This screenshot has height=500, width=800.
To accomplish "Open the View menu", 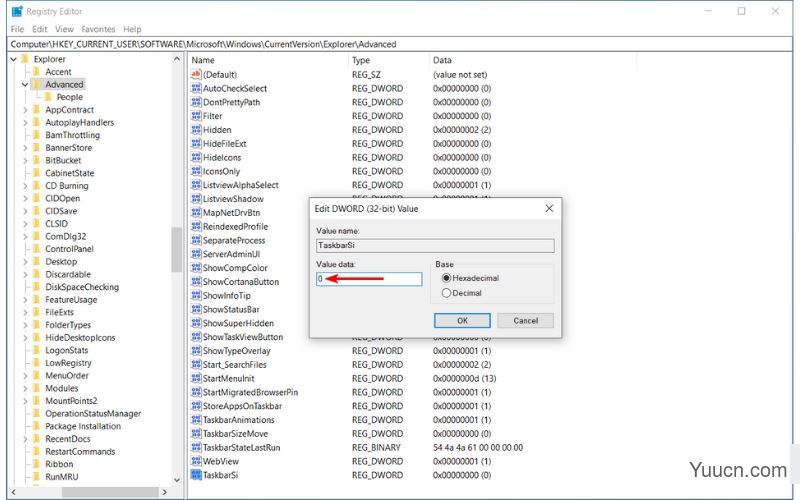I will tap(64, 29).
